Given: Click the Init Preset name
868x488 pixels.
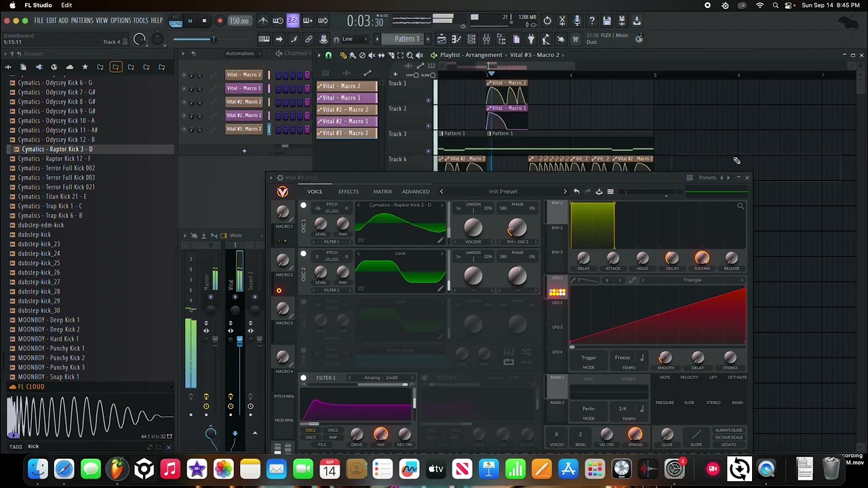Looking at the screenshot, I should pyautogui.click(x=503, y=192).
